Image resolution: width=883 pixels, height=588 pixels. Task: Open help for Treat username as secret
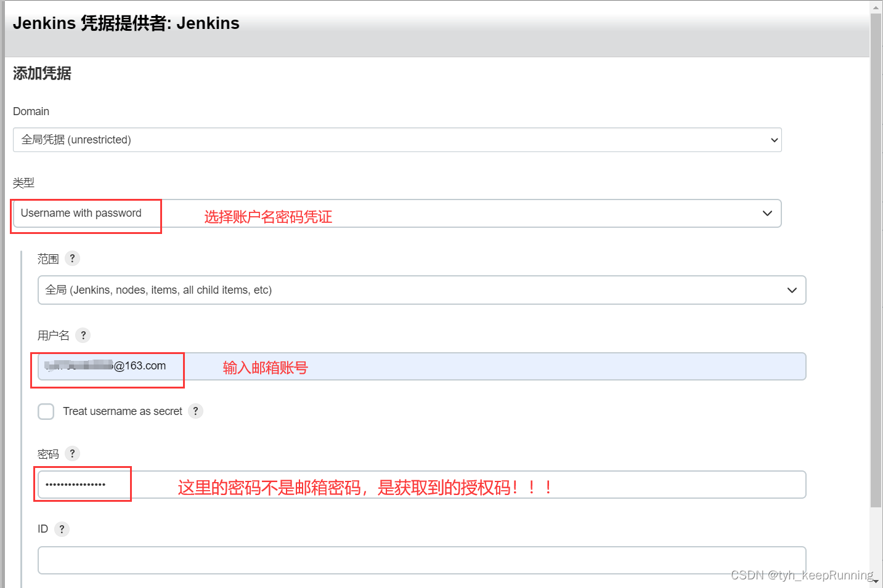tap(195, 411)
